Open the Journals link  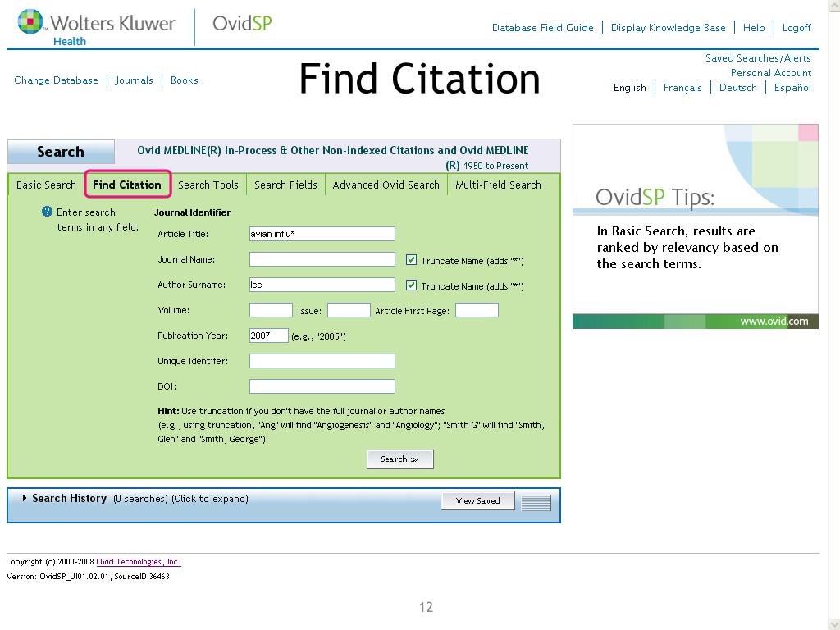pyautogui.click(x=134, y=80)
